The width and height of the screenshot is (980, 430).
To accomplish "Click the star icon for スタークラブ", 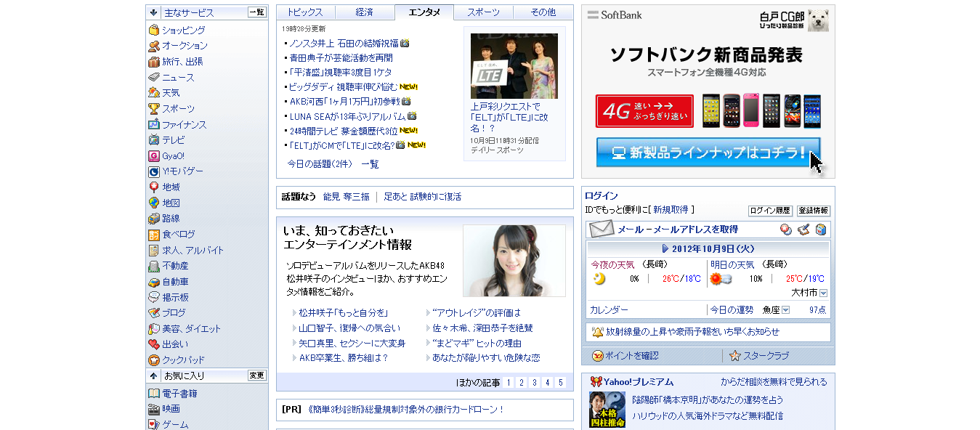I will (734, 356).
